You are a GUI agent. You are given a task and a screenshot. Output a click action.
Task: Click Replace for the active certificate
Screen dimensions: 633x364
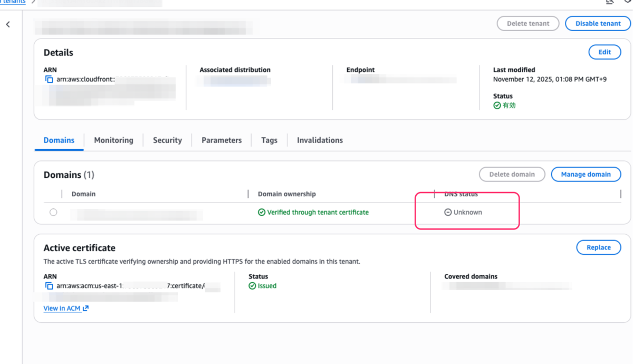click(x=598, y=247)
